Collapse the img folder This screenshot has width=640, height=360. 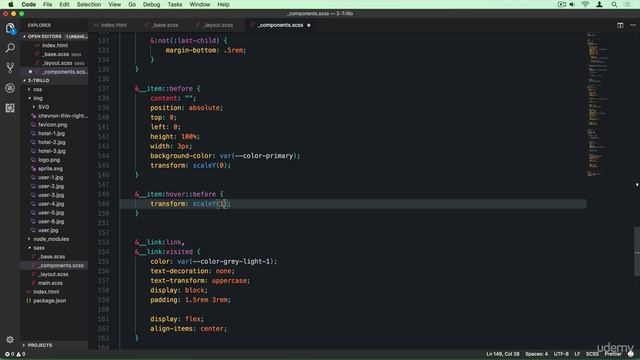pyautogui.click(x=38, y=98)
